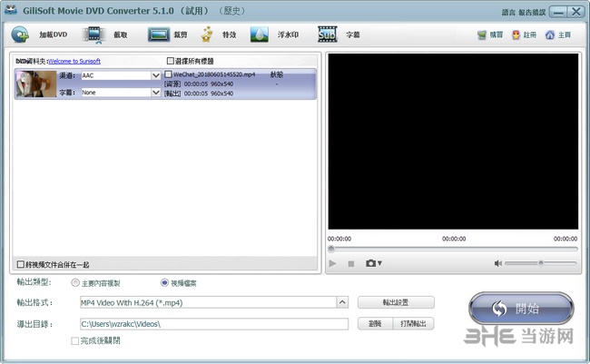590x364 pixels.
Task: Open snapshot options dropdown arrow
Action: pyautogui.click(x=379, y=263)
